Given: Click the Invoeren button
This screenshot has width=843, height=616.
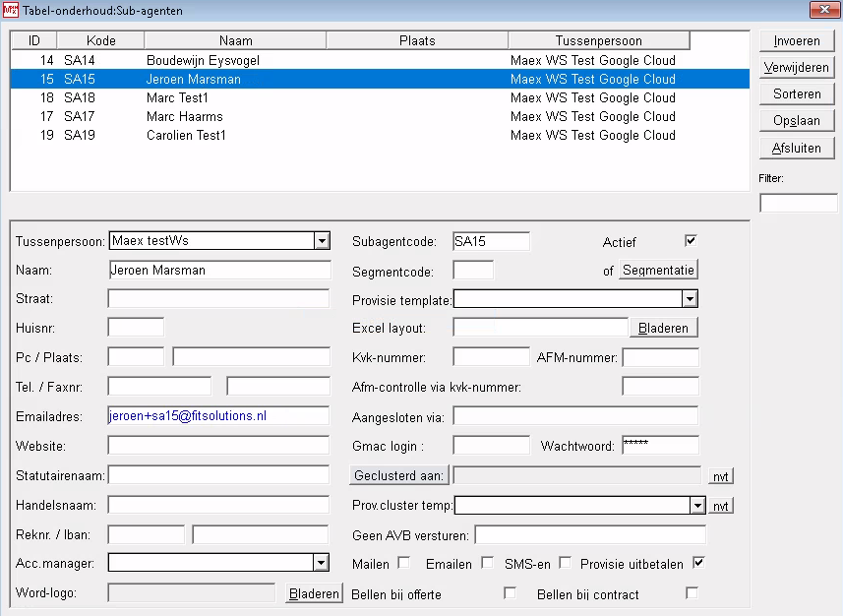Looking at the screenshot, I should point(796,40).
